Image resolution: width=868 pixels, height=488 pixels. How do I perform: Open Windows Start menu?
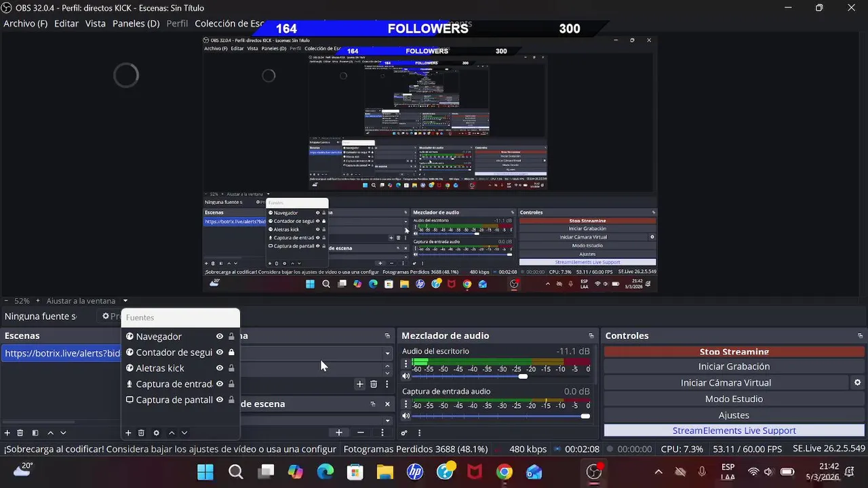pyautogui.click(x=205, y=472)
